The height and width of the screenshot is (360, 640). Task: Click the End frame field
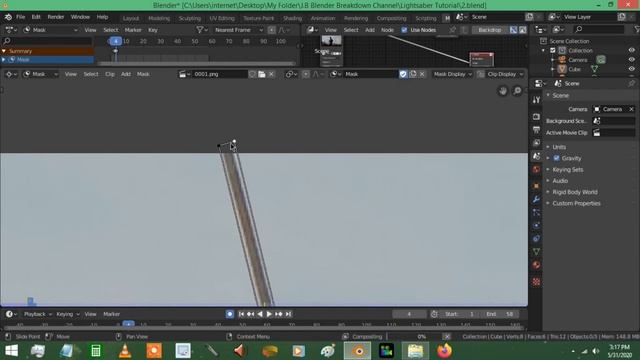(x=501, y=314)
